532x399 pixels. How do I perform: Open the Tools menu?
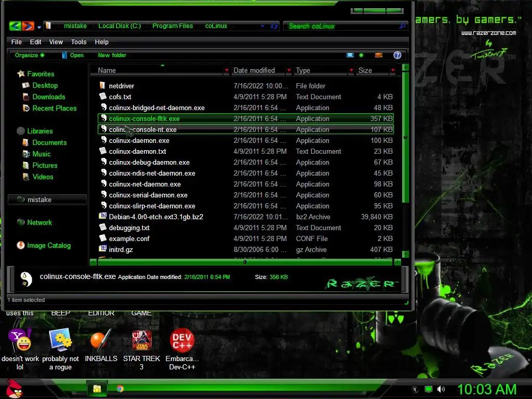click(79, 42)
